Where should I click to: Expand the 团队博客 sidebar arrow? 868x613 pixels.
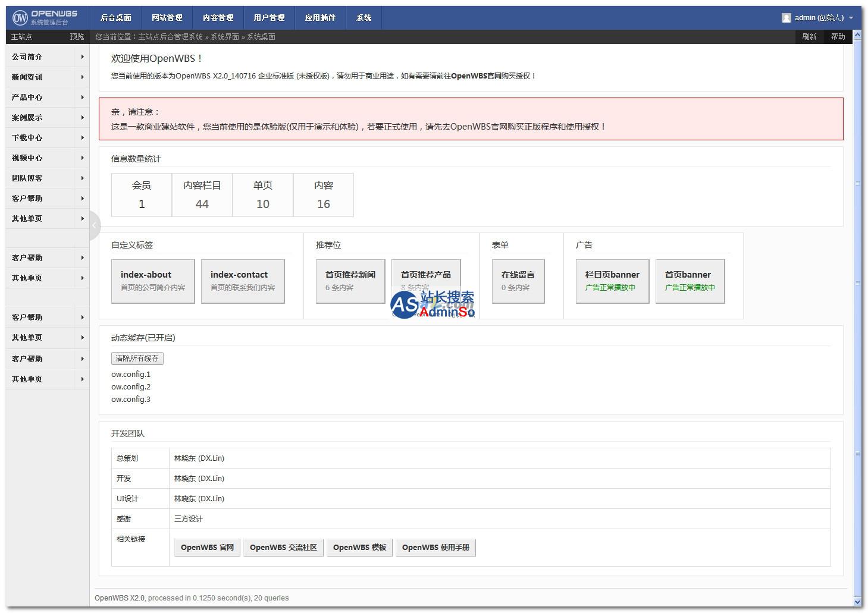coord(82,178)
